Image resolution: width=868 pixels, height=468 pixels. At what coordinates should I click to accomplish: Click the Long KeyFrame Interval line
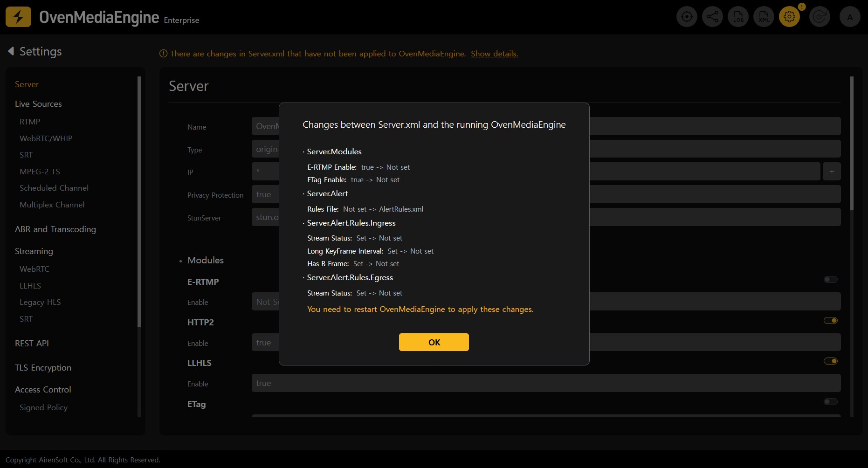[x=370, y=251]
